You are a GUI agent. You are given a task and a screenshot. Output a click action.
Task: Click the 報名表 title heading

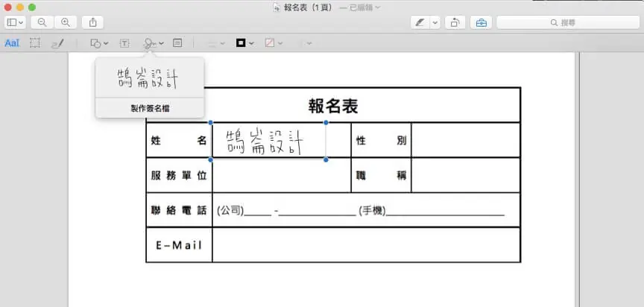click(333, 106)
